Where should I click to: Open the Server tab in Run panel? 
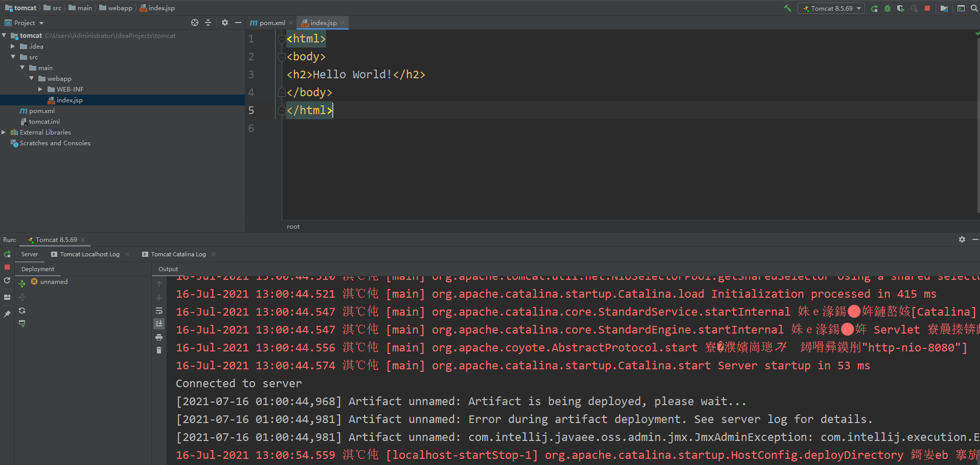pyautogui.click(x=30, y=254)
